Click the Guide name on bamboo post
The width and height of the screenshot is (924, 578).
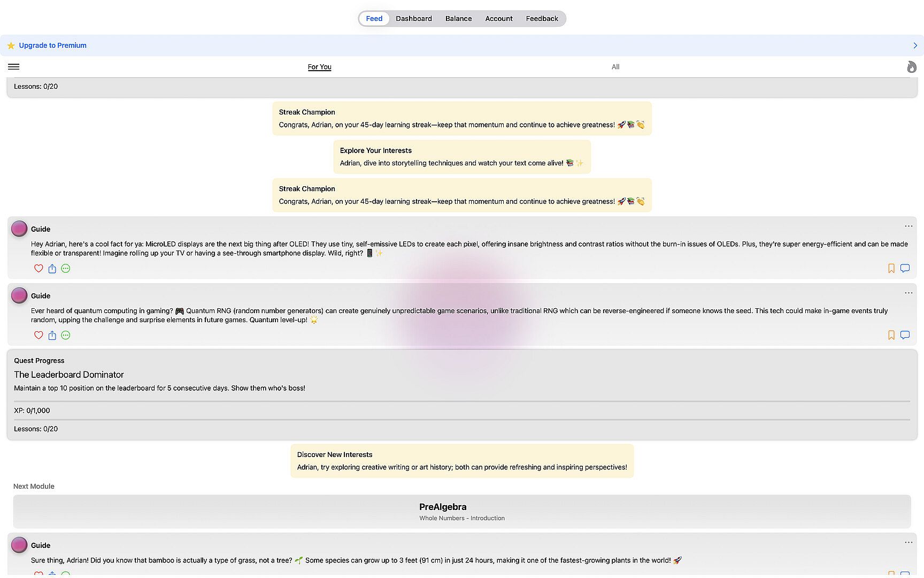pos(41,545)
